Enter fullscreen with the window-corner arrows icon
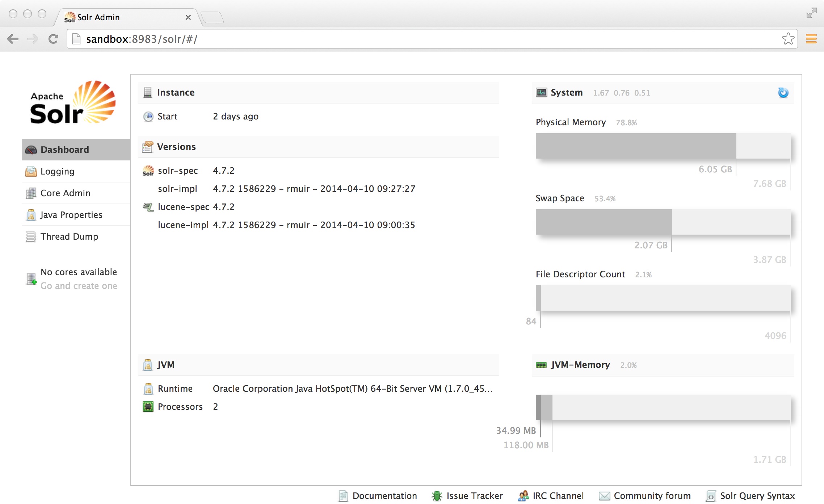The image size is (824, 504). [x=811, y=13]
